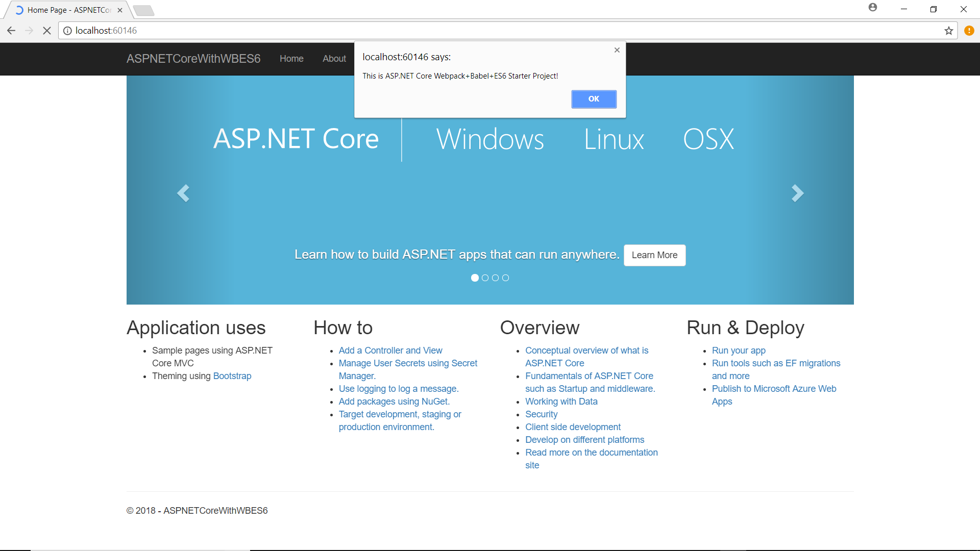Open Add a Controller and View link
This screenshot has height=551, width=980.
pyautogui.click(x=390, y=350)
